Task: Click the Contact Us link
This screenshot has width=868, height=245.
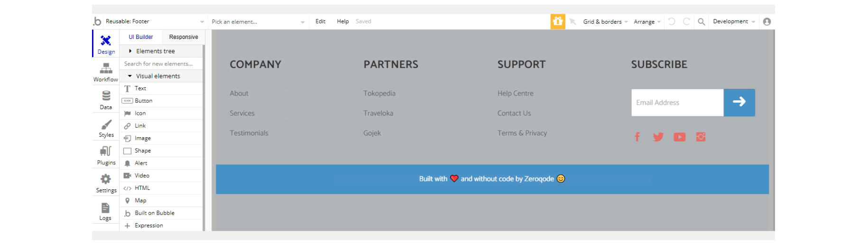Action: tap(514, 113)
